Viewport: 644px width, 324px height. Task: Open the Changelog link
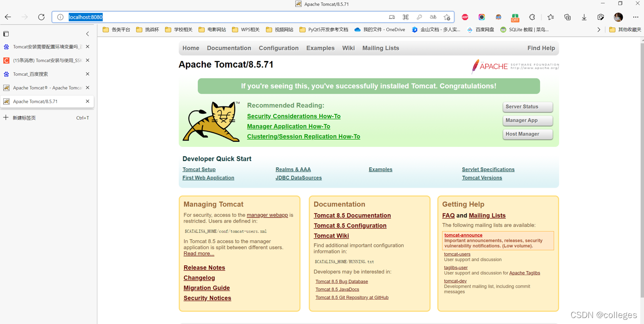(x=199, y=278)
